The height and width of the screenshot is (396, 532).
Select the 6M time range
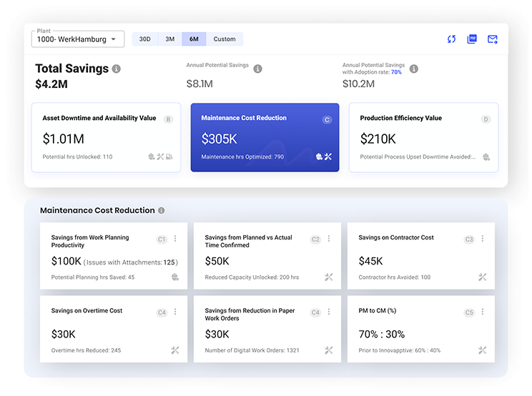coord(194,39)
